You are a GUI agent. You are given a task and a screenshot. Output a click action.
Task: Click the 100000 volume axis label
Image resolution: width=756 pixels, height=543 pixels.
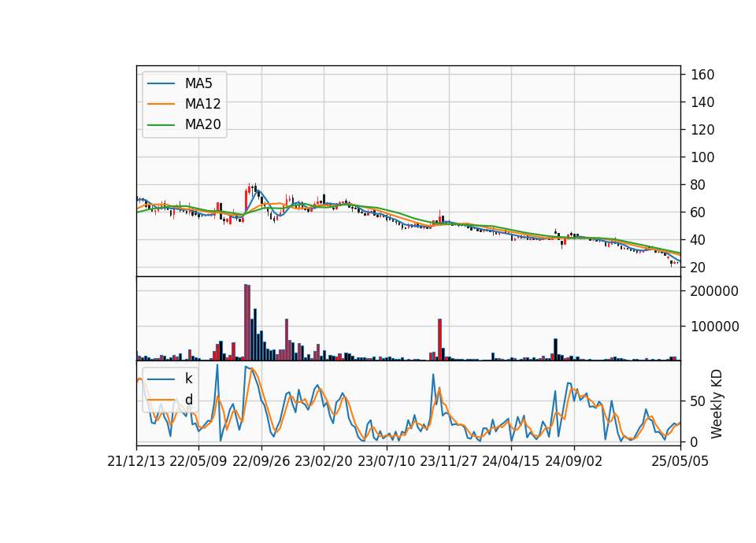point(714,327)
